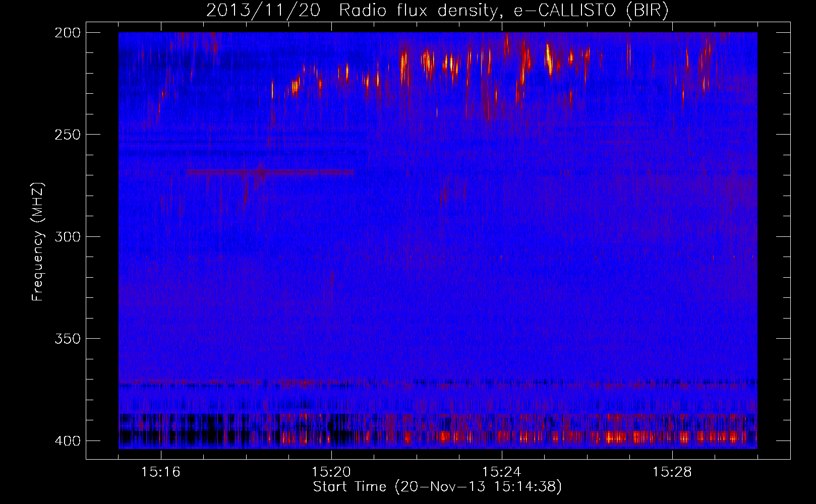Click the 'Start Time (20-Nov-13 15:14:38)' label
This screenshot has width=816, height=504.
[x=437, y=487]
